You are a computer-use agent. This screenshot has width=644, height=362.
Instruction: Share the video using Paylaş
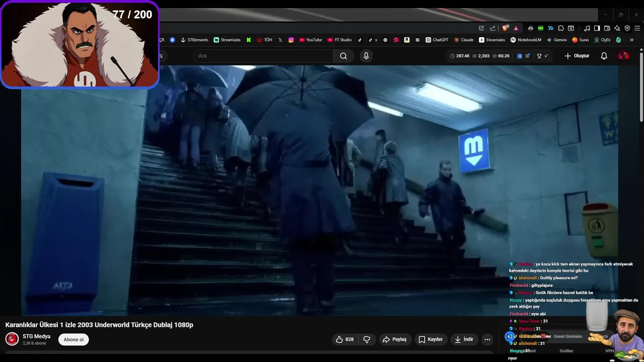[394, 339]
